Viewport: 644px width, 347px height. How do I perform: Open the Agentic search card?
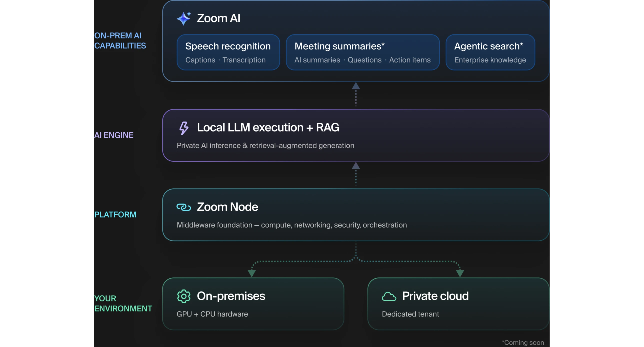coord(490,52)
